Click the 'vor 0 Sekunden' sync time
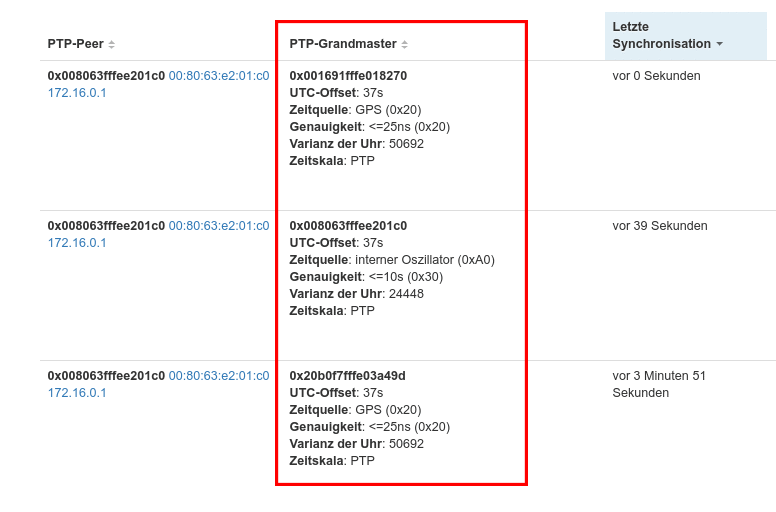 pos(656,76)
